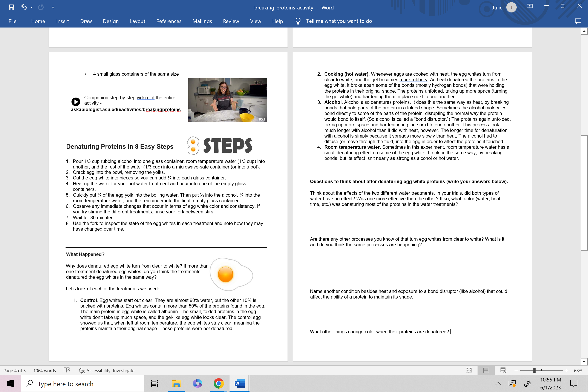The width and height of the screenshot is (588, 392).
Task: Open Chrome from the taskbar
Action: tap(218, 383)
